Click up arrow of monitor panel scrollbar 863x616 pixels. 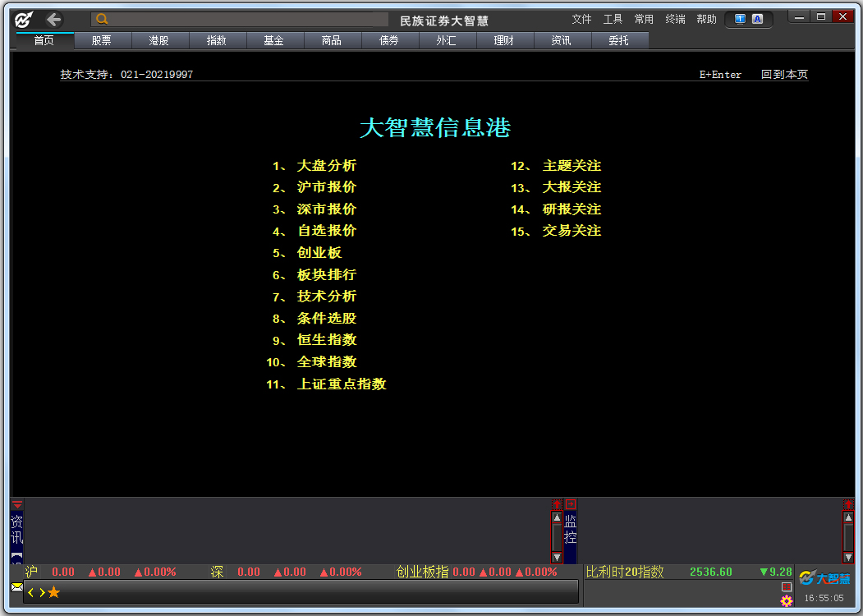tap(848, 517)
